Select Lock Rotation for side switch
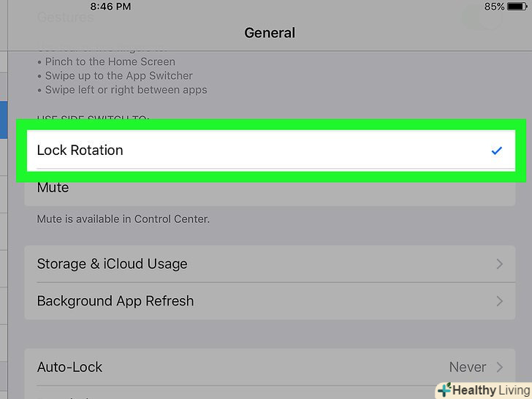Viewport: 532px width, 399px height. click(x=80, y=151)
